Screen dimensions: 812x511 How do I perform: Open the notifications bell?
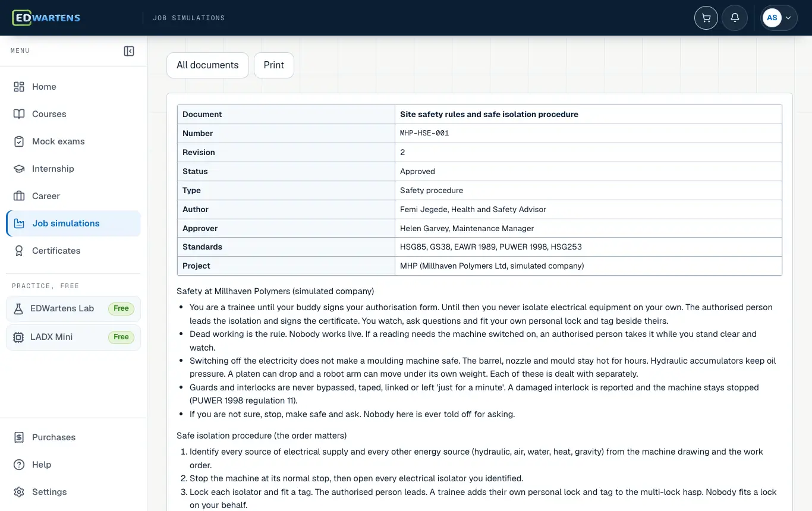click(x=735, y=18)
